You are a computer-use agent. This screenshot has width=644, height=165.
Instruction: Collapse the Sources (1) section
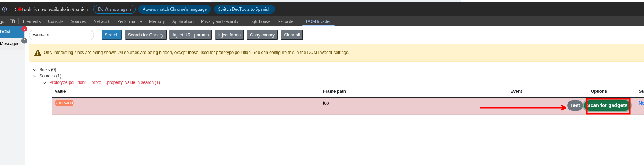(x=35, y=76)
